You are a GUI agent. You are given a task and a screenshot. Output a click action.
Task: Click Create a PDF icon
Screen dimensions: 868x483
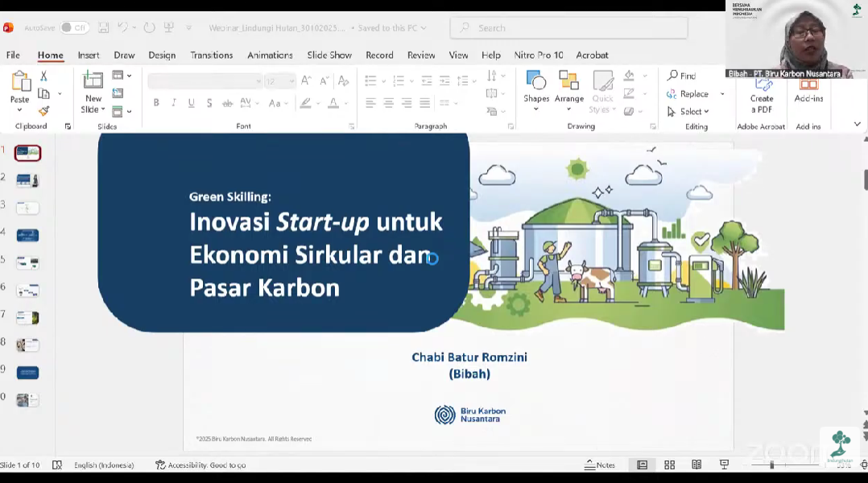(763, 85)
